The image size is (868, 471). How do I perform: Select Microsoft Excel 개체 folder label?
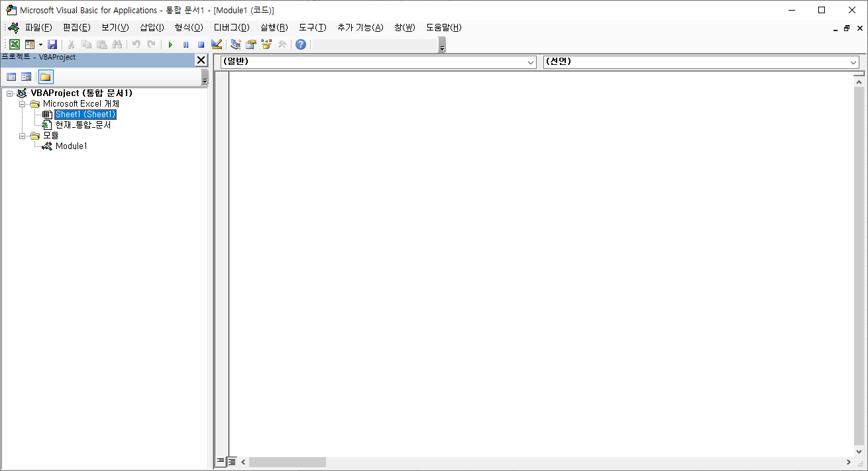[81, 104]
